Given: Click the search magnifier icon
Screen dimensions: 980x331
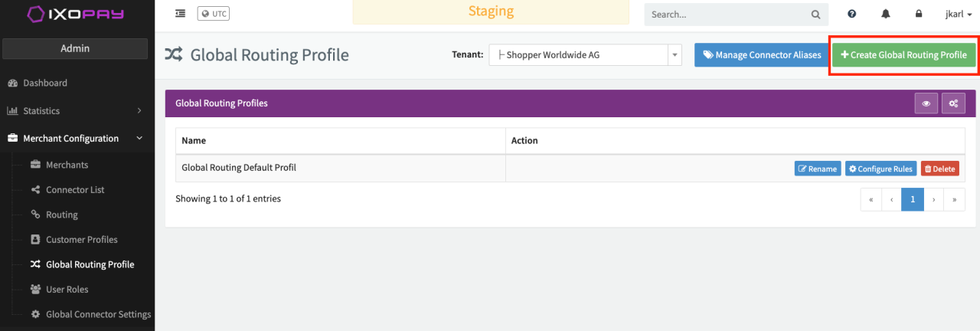Looking at the screenshot, I should click(x=816, y=14).
